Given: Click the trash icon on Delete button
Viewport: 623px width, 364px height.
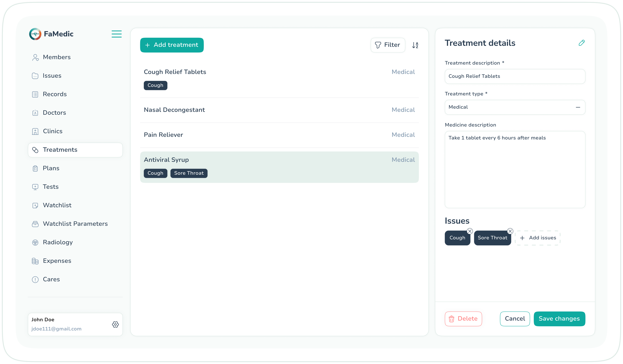Looking at the screenshot, I should [451, 319].
